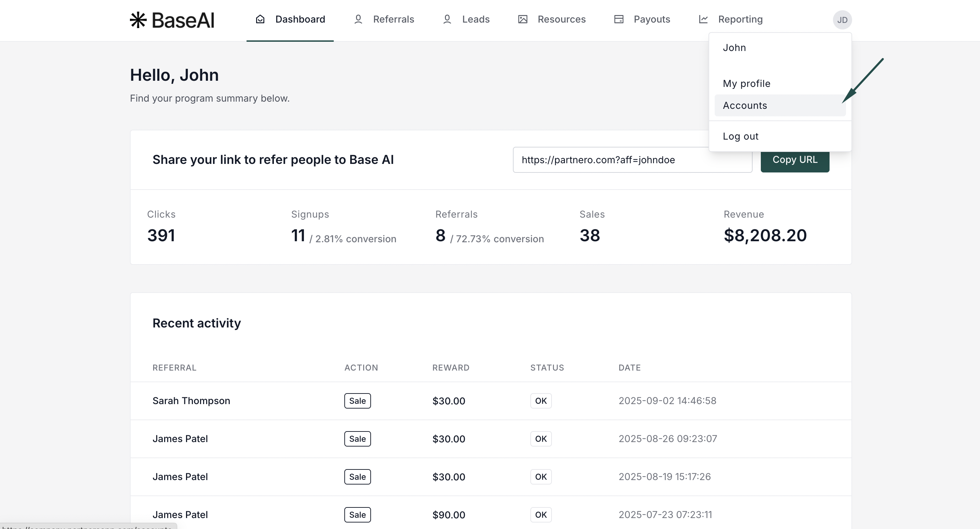This screenshot has width=980, height=529.
Task: Go to the Reporting tab
Action: tap(740, 20)
